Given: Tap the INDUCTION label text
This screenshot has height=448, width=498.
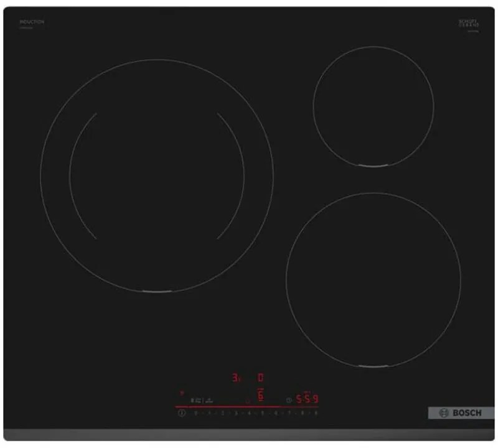Looking at the screenshot, I should coord(32,22).
